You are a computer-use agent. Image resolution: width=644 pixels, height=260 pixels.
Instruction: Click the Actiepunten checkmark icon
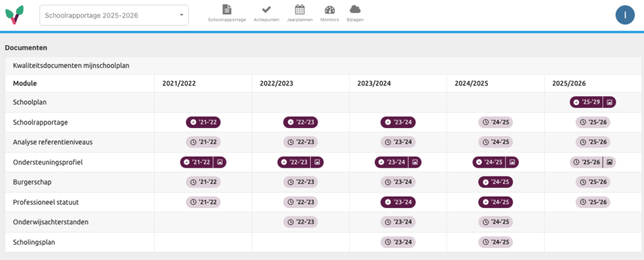point(266,9)
